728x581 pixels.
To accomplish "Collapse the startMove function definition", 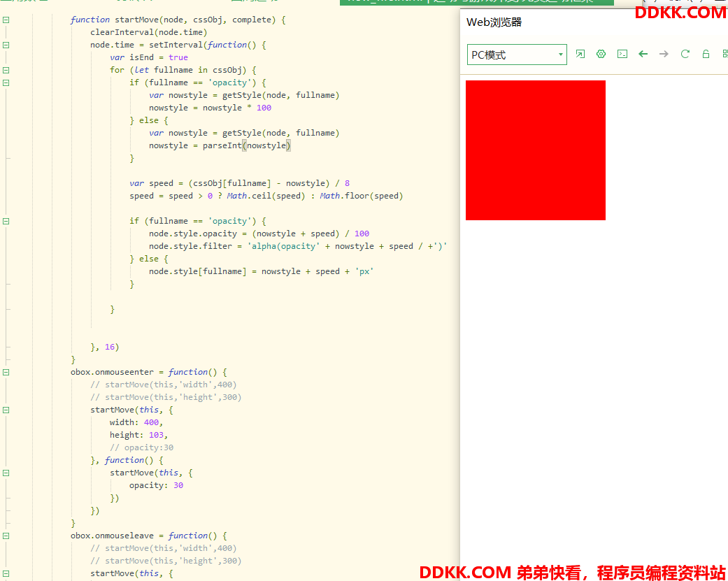I will [x=6, y=20].
